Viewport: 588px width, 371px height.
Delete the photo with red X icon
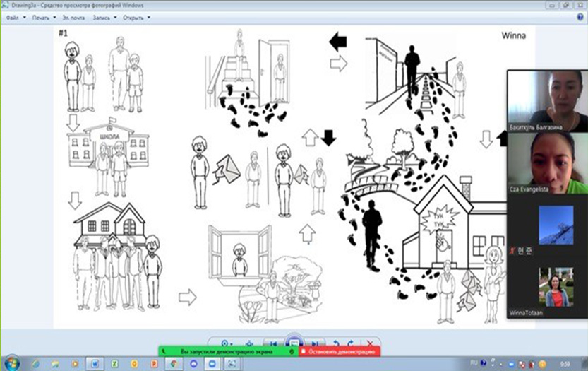(x=369, y=343)
